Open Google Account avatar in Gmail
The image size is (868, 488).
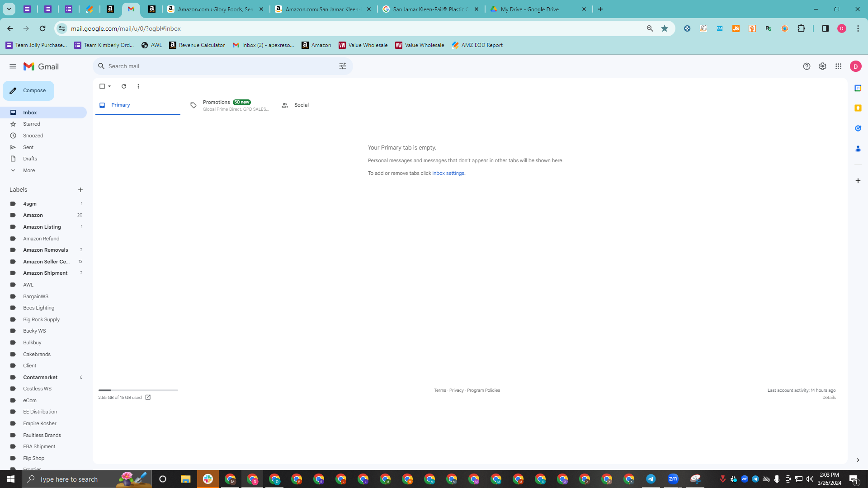coord(855,66)
